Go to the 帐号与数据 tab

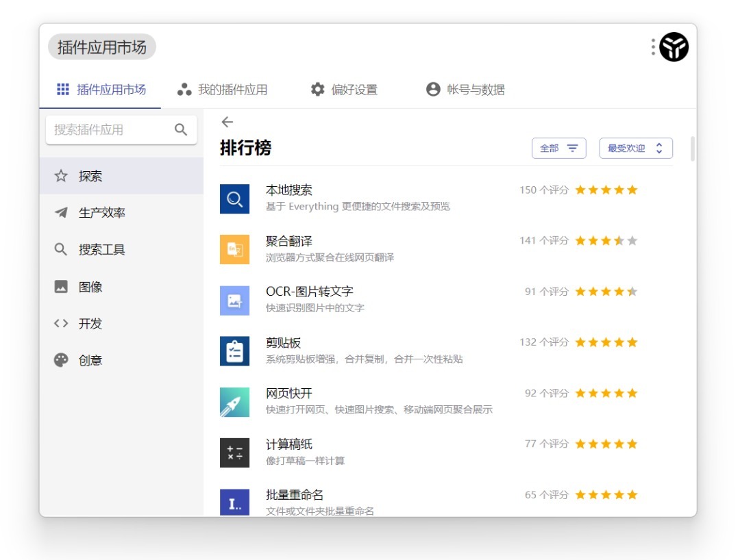pos(465,90)
